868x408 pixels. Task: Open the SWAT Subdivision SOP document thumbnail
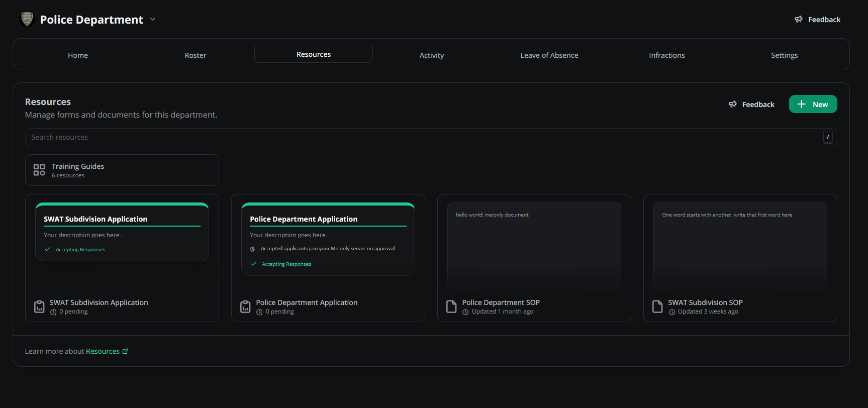click(740, 246)
